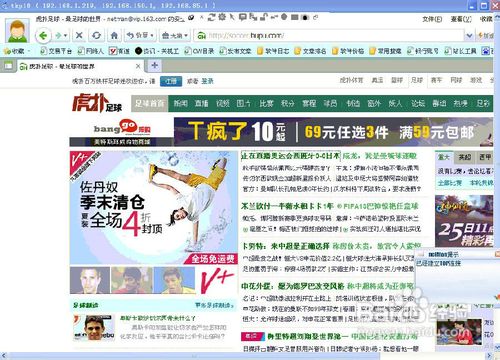Click the site favicon in address bar
Viewport: 500px width, 360px height.
201,35
